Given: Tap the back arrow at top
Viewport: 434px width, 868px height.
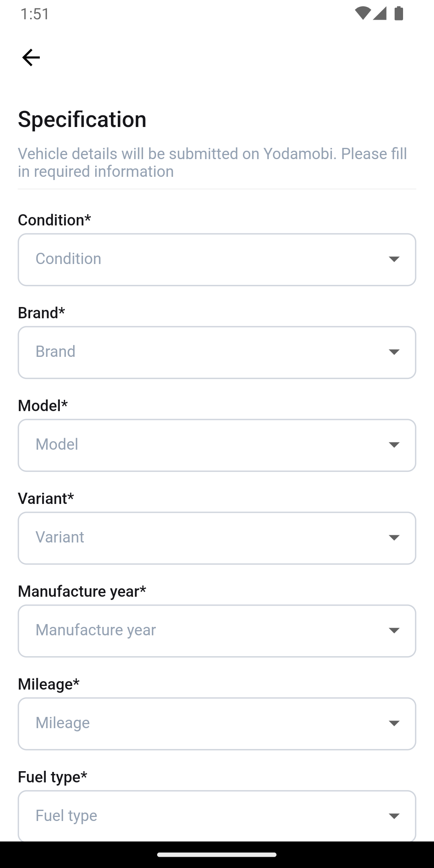Looking at the screenshot, I should [31, 57].
